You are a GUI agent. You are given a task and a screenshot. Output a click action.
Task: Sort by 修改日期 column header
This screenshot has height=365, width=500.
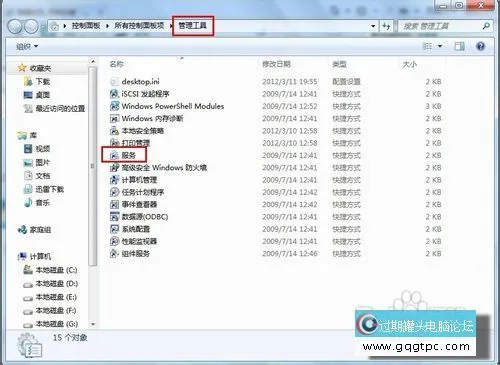click(x=276, y=64)
